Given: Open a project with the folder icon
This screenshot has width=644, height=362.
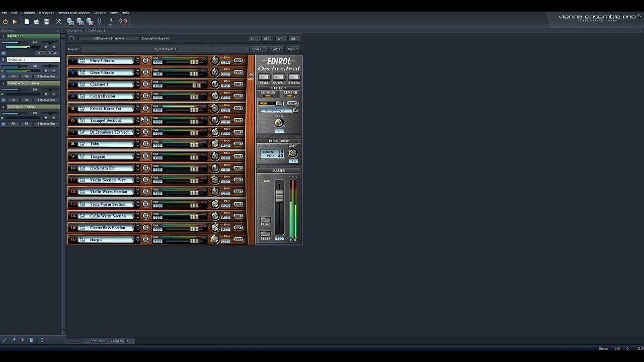Looking at the screenshot, I should [36, 22].
